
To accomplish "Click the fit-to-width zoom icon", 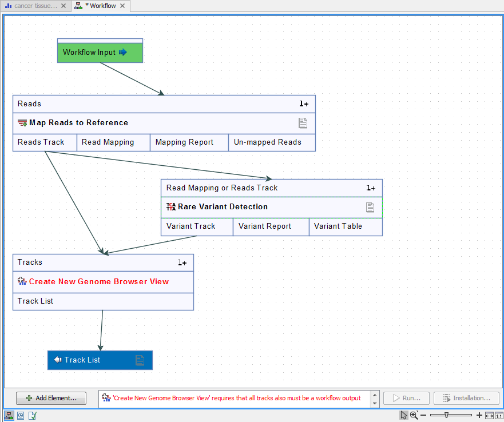I will point(490,415).
